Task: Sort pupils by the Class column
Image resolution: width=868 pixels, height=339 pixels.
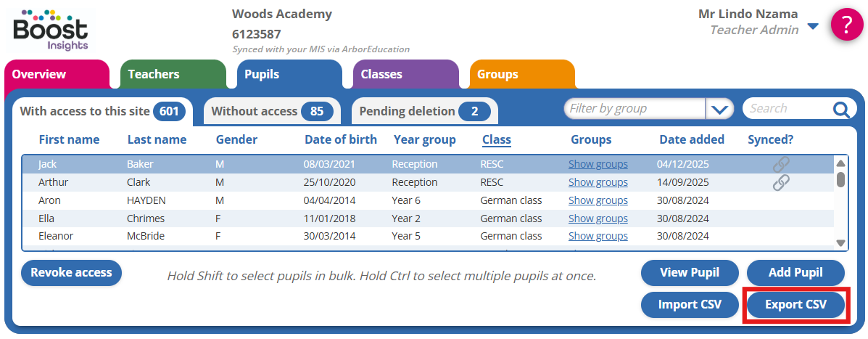Action: click(496, 139)
